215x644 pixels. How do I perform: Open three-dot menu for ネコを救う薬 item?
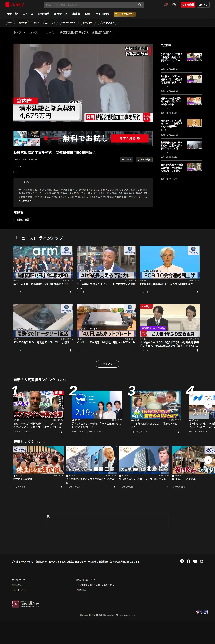[178, 432]
